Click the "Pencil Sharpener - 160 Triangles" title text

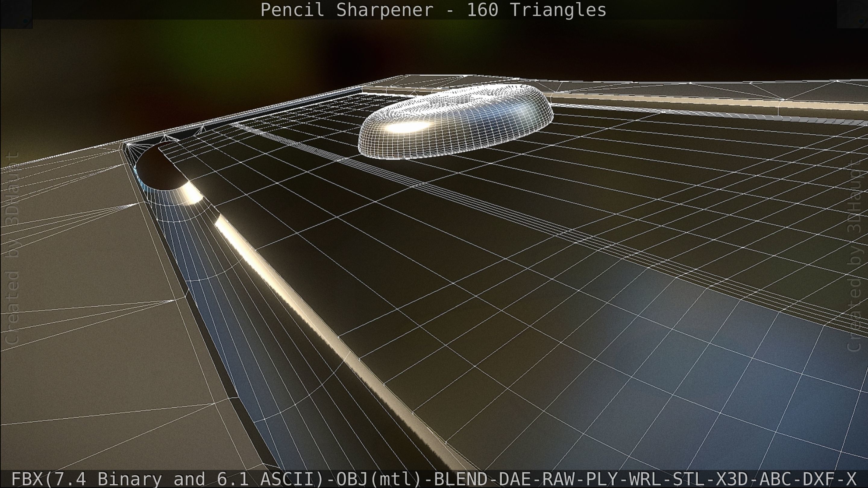point(433,10)
